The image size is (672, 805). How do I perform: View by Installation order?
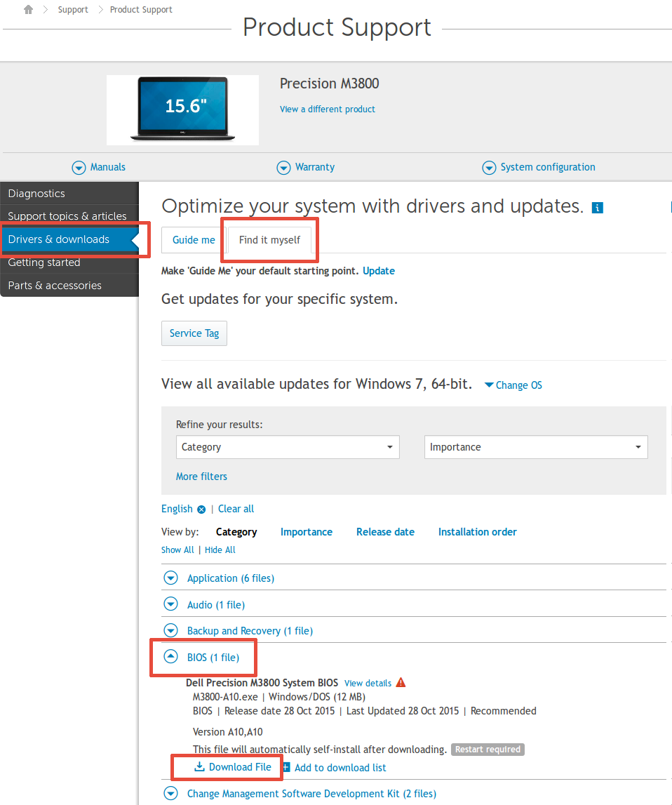point(477,532)
